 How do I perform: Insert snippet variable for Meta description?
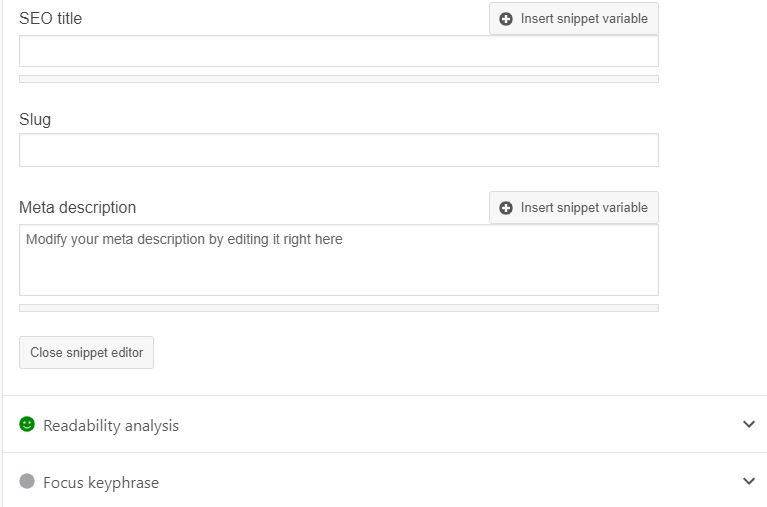coord(574,207)
